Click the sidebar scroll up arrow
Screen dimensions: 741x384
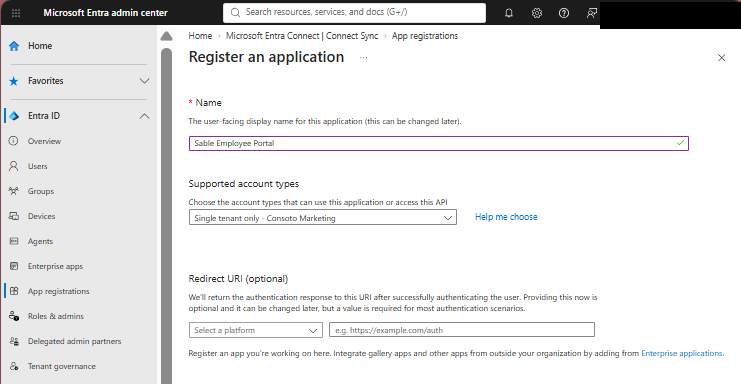click(166, 36)
